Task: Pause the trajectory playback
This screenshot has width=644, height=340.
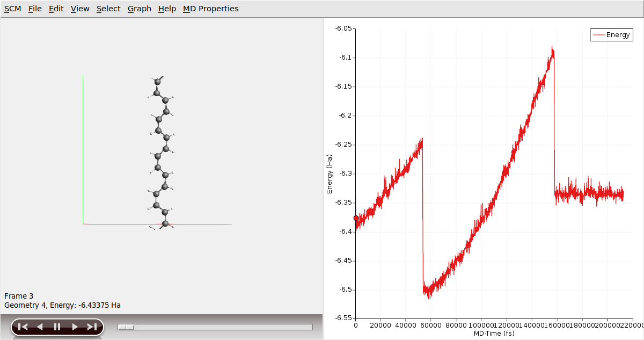Action: (x=57, y=327)
